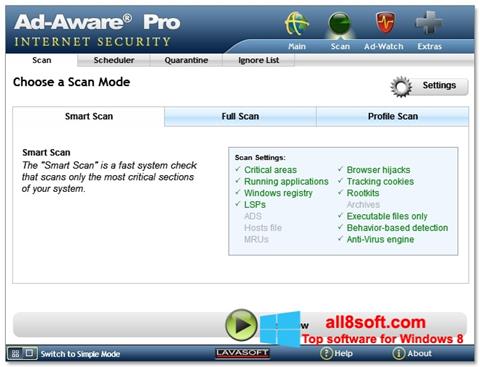480x367 pixels.
Task: Click the About link text
Action: tap(419, 353)
